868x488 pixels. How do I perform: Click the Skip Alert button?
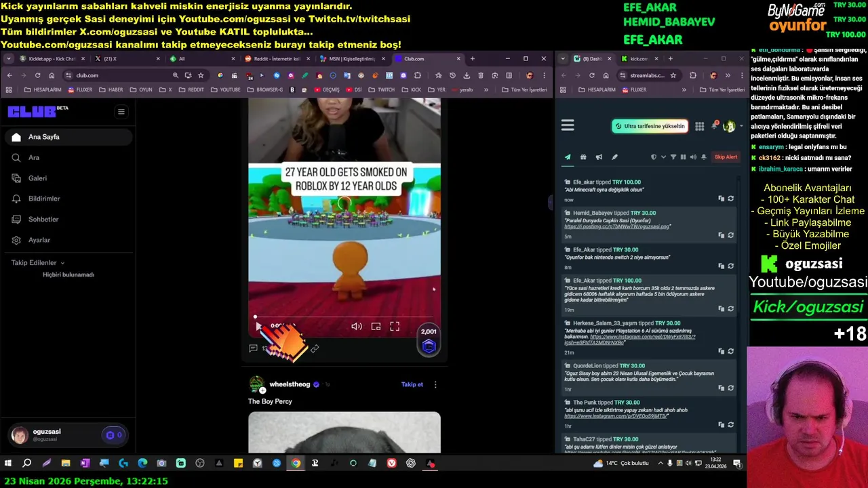coord(726,157)
